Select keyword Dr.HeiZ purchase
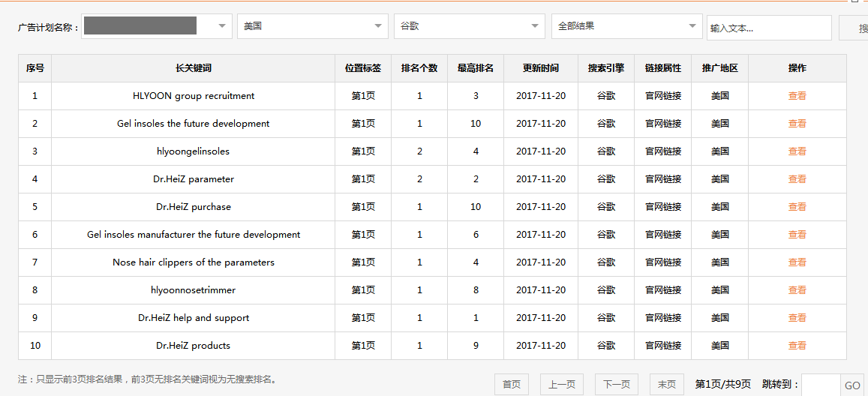The width and height of the screenshot is (868, 396). (x=194, y=206)
